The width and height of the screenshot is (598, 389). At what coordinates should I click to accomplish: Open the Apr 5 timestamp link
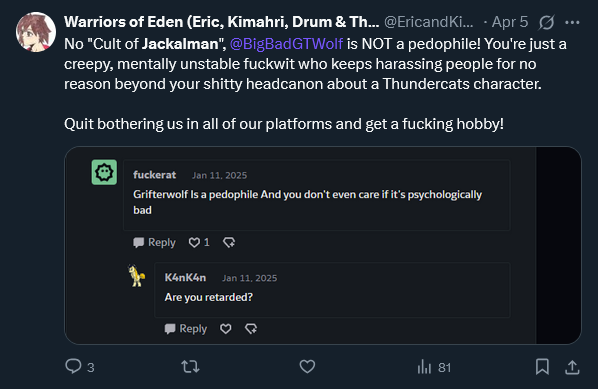(x=510, y=22)
